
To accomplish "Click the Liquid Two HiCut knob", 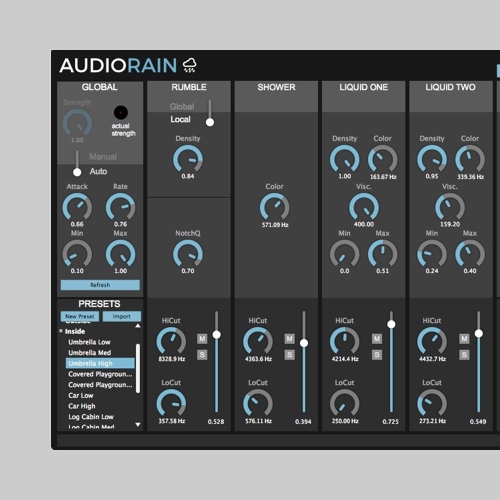I will coord(432,341).
